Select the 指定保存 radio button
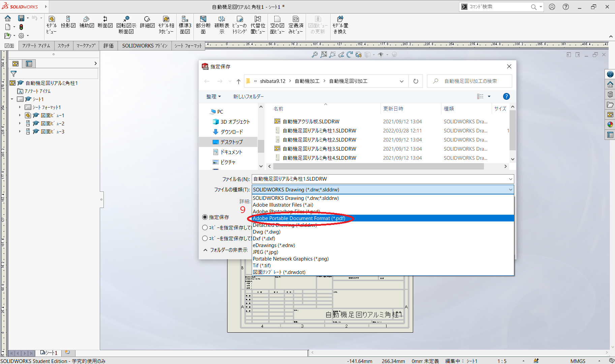The height and width of the screenshot is (364, 615). coord(205,217)
